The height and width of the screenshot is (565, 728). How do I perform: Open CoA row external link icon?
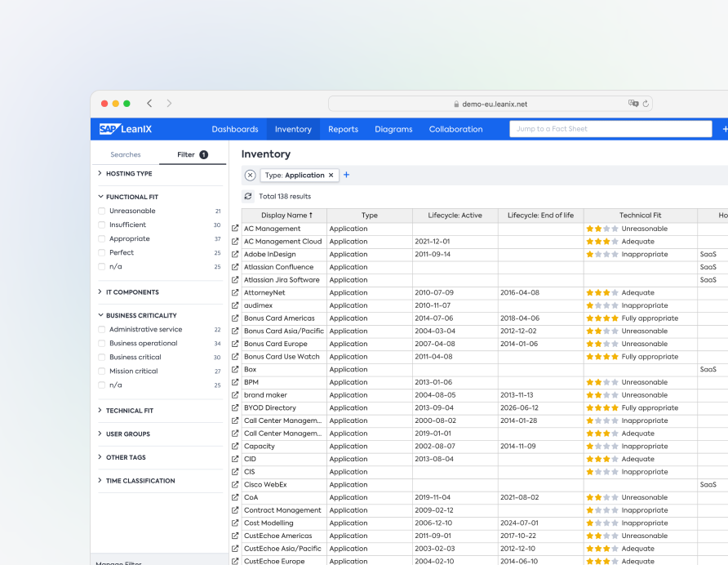click(235, 496)
